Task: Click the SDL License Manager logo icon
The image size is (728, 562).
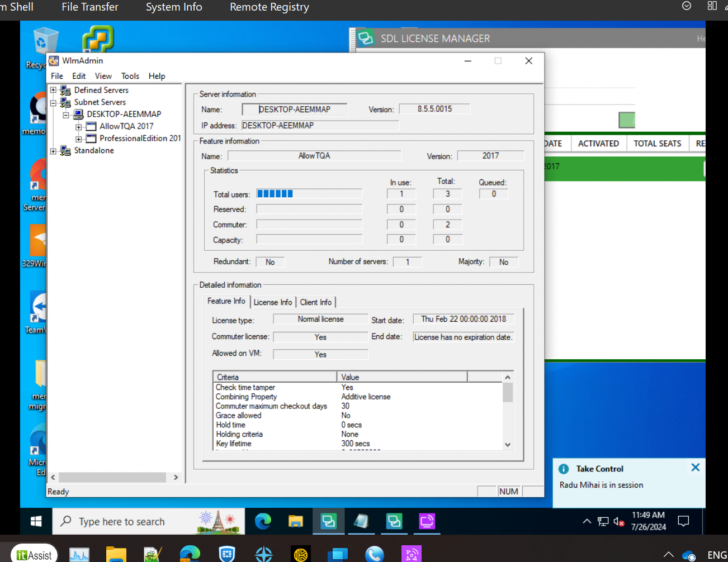Action: pyautogui.click(x=366, y=38)
